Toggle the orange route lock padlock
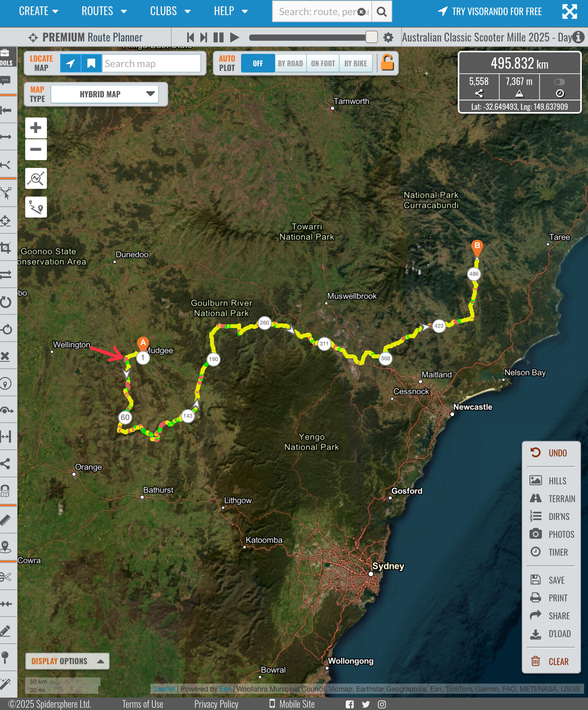588x710 pixels. [x=387, y=63]
